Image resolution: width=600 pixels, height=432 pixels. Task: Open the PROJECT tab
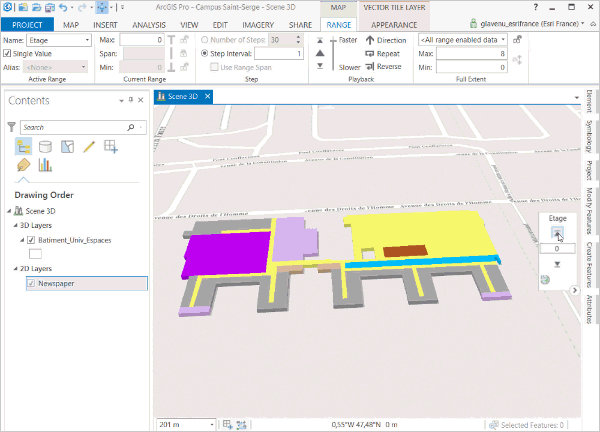pos(27,25)
